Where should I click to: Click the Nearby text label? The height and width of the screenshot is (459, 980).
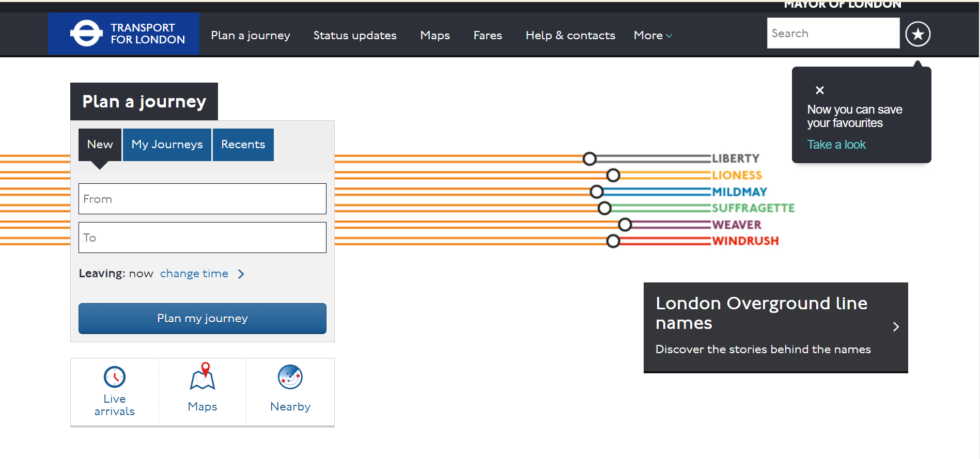pos(290,407)
